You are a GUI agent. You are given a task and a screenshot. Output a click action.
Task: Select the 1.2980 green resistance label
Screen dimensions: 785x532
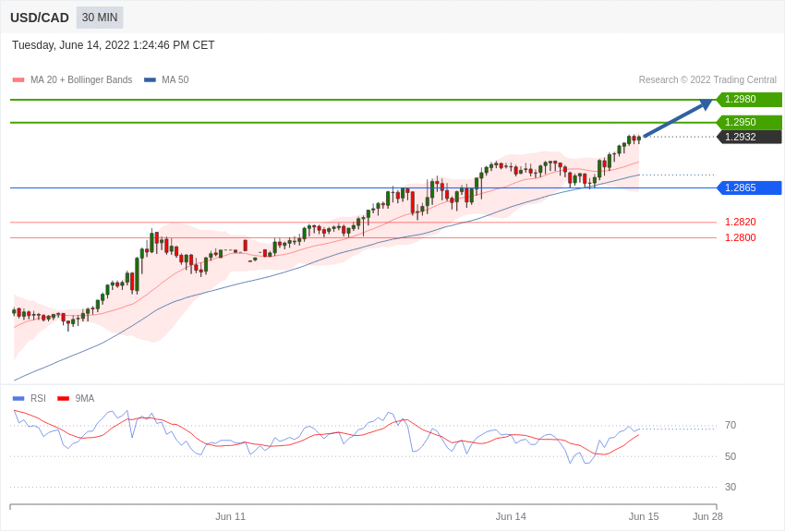tap(749, 100)
